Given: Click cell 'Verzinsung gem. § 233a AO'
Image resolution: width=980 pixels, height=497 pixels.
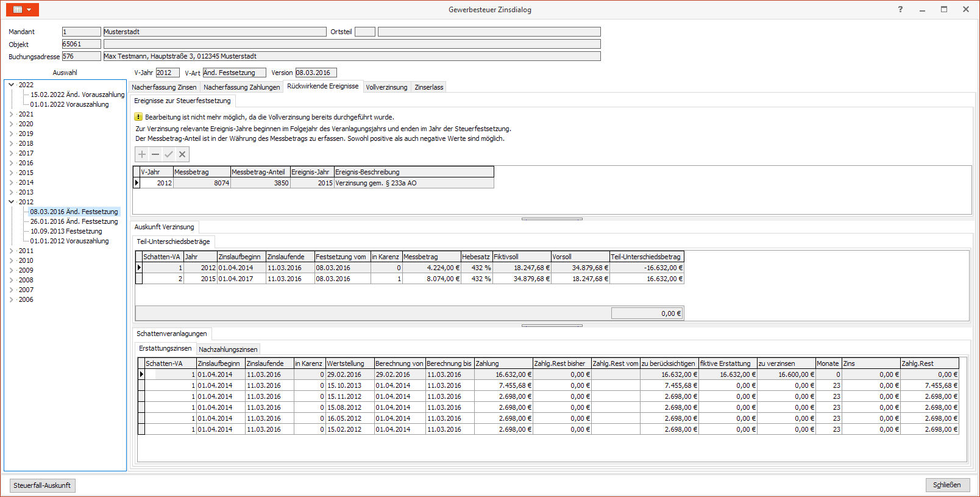Looking at the screenshot, I should click(x=414, y=183).
